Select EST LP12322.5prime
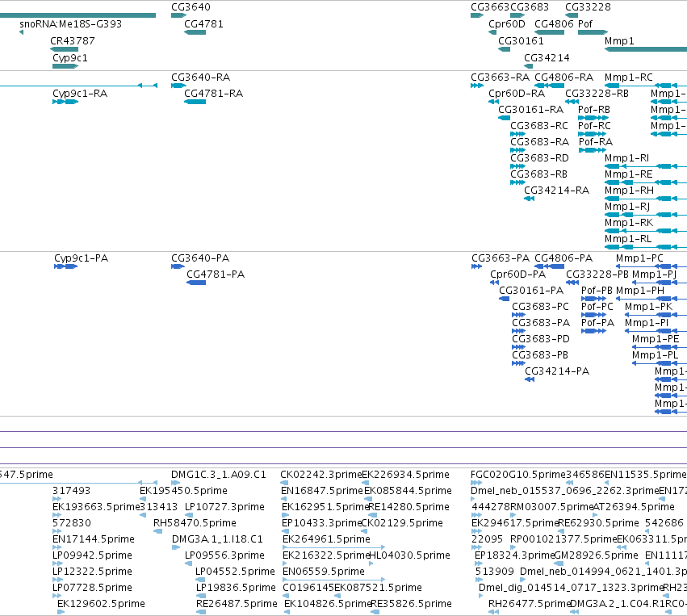This screenshot has width=687, height=616. [x=92, y=572]
